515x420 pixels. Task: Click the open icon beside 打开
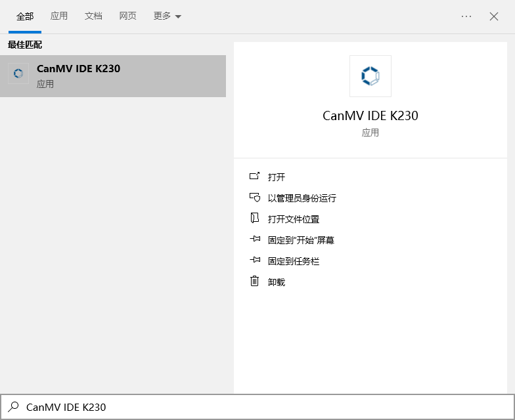click(x=255, y=176)
